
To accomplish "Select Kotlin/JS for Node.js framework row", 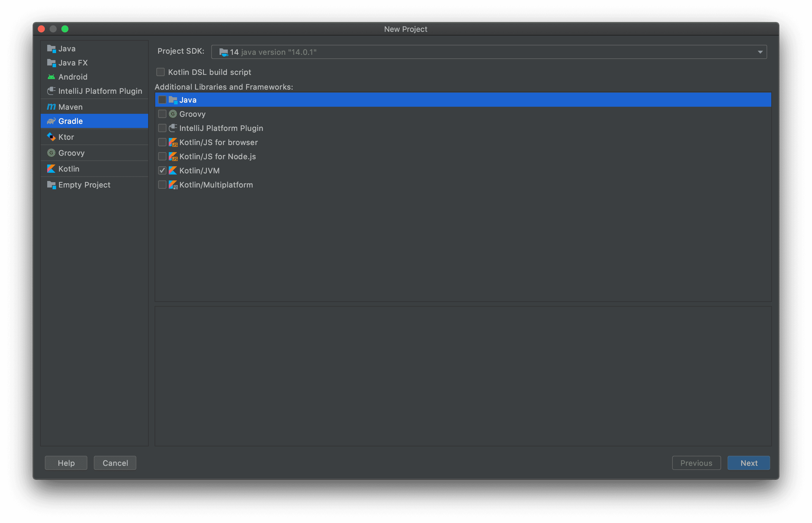I will pos(217,157).
